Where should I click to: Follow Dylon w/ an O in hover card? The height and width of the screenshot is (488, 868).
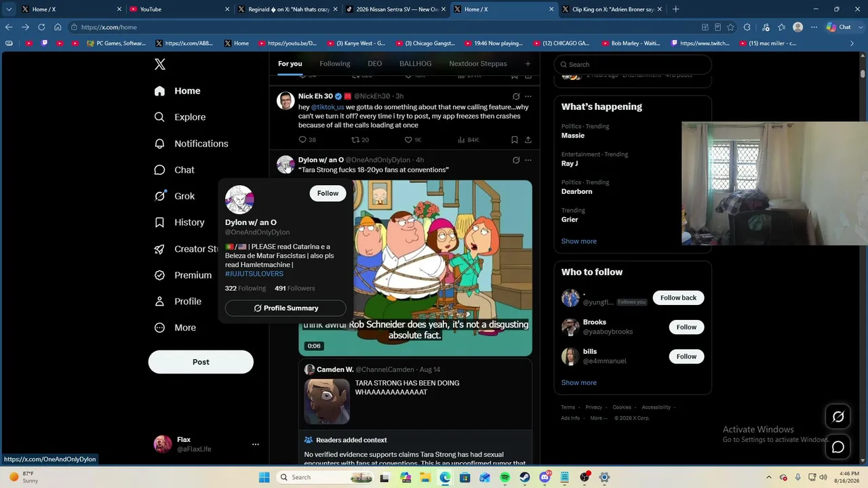(x=328, y=193)
